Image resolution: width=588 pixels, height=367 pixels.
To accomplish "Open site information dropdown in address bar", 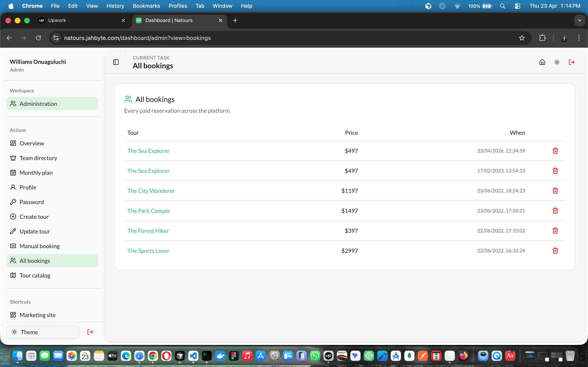I will tap(56, 38).
